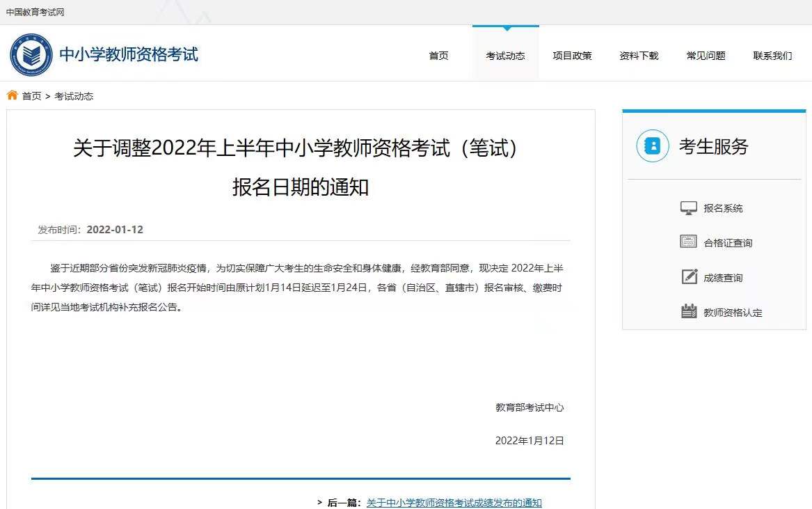Click the round 考生服务 badge icon
The height and width of the screenshot is (509, 812).
tap(651, 146)
